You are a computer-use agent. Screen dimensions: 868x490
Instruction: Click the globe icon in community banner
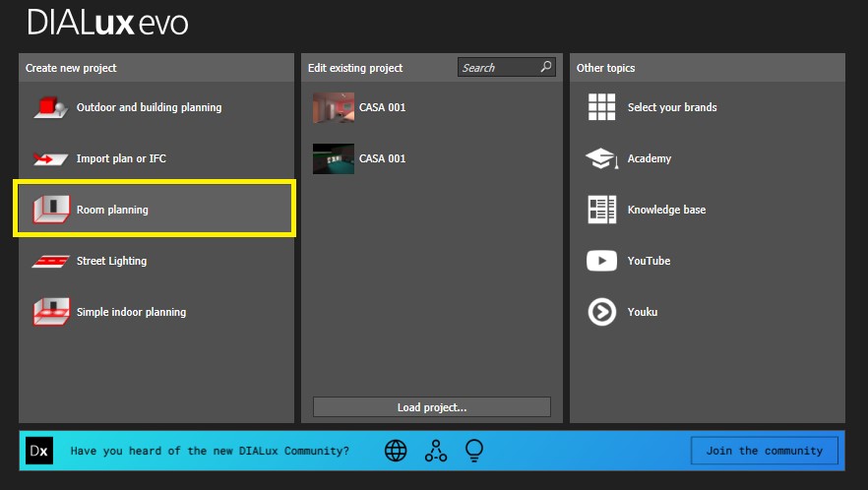pos(396,451)
